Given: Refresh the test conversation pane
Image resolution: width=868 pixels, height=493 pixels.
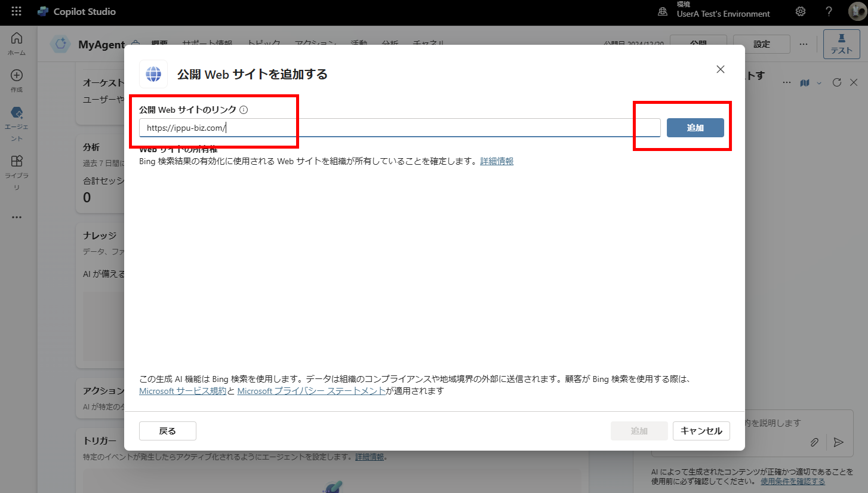Looking at the screenshot, I should (x=837, y=82).
